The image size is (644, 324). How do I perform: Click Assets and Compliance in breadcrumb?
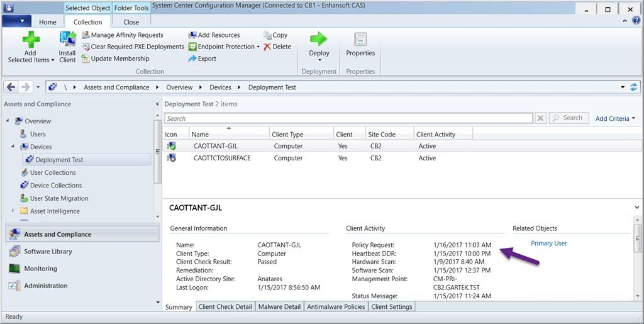pyautogui.click(x=116, y=87)
